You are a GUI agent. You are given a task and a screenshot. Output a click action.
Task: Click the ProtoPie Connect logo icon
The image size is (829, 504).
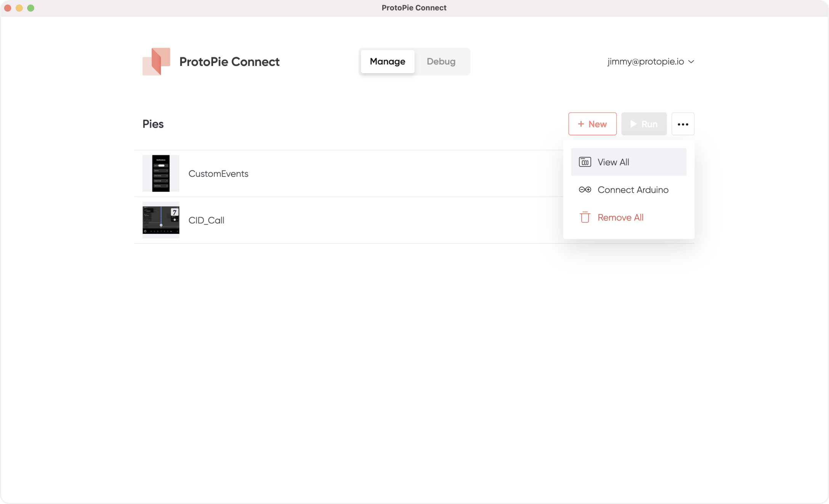156,61
